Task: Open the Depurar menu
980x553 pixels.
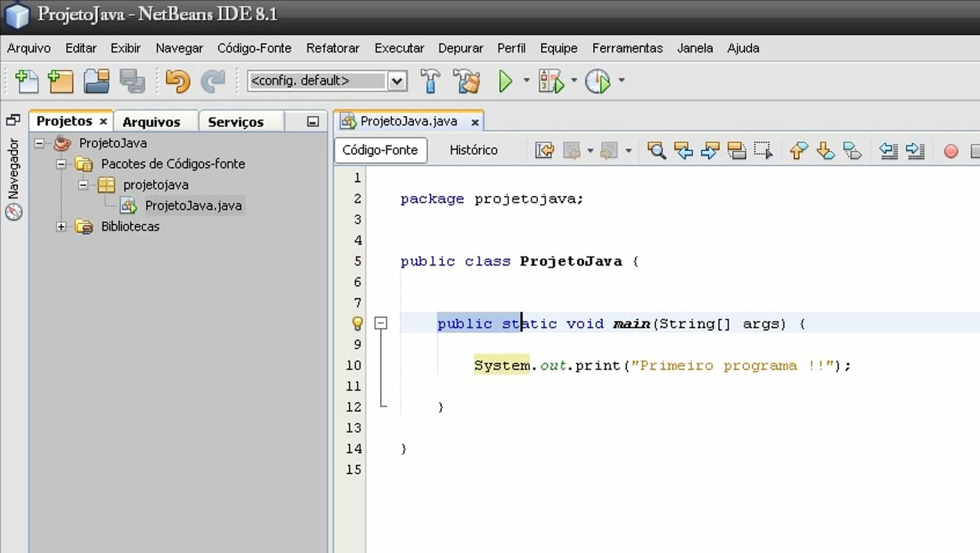Action: (460, 48)
